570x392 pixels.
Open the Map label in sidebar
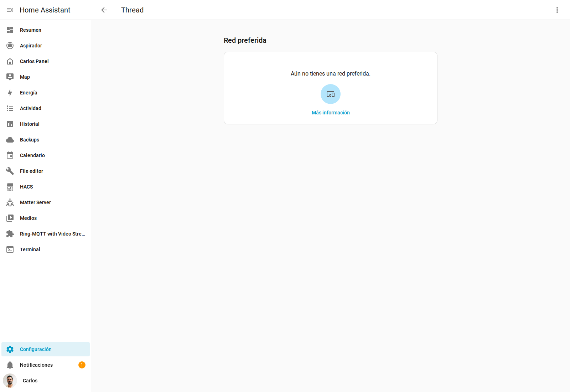pyautogui.click(x=25, y=77)
